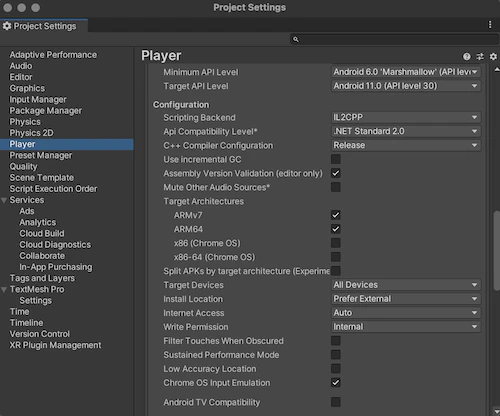
Task: Uncheck the ARMv7 architecture checkbox
Action: [x=336, y=215]
